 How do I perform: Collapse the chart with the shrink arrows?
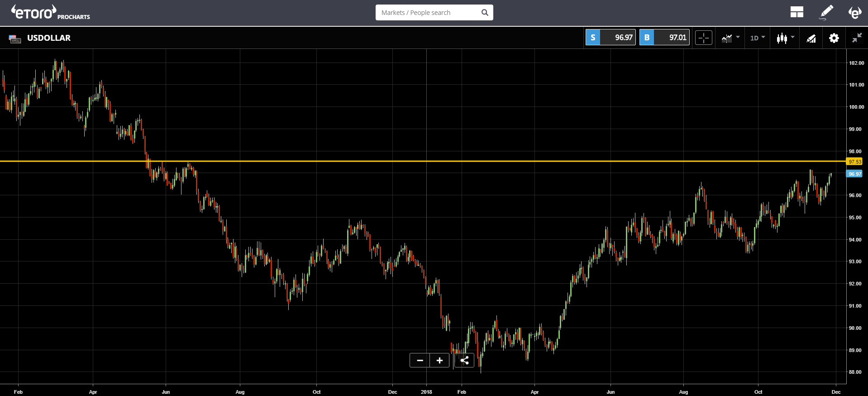(857, 38)
